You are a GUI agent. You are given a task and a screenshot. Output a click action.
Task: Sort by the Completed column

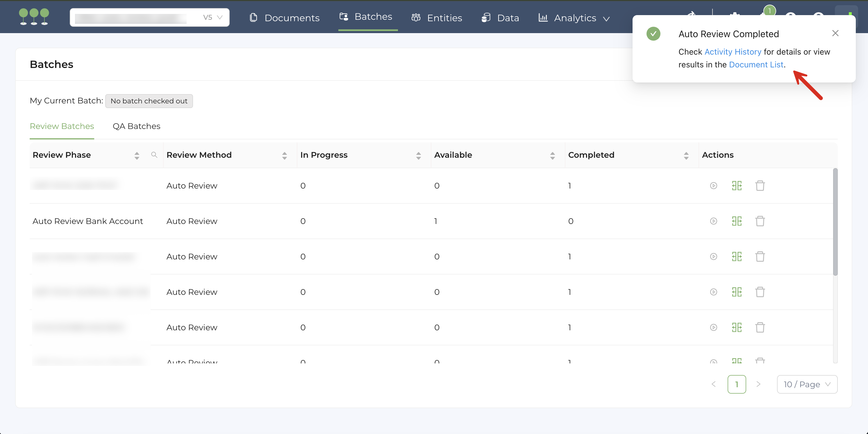[686, 155]
